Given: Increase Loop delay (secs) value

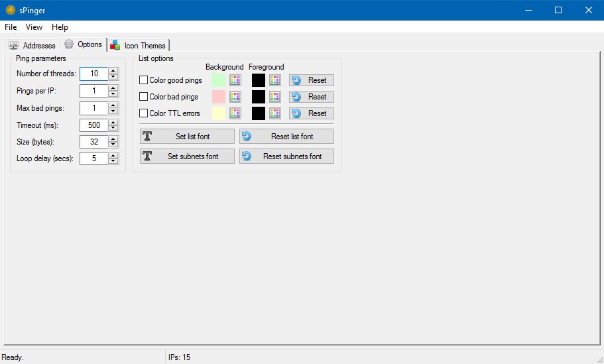Looking at the screenshot, I should coord(113,155).
